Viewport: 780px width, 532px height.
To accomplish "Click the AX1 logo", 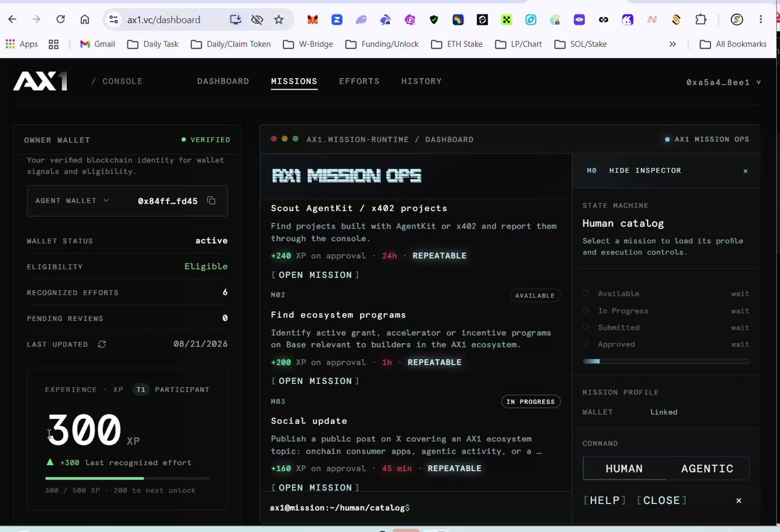I will click(x=40, y=81).
